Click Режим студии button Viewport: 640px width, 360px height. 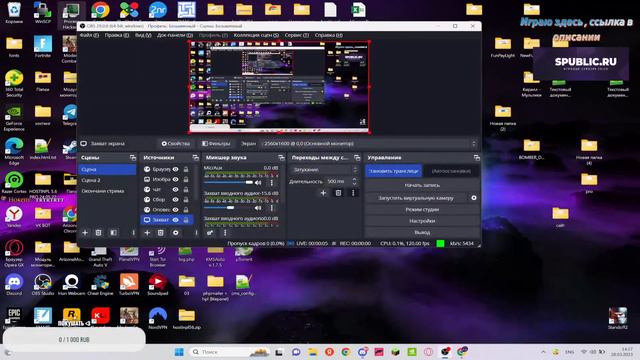point(422,209)
